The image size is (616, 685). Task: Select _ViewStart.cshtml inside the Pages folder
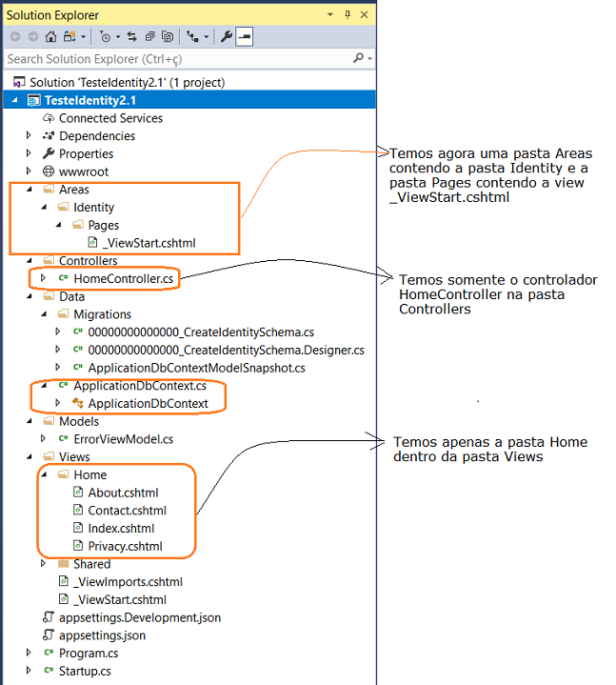149,243
